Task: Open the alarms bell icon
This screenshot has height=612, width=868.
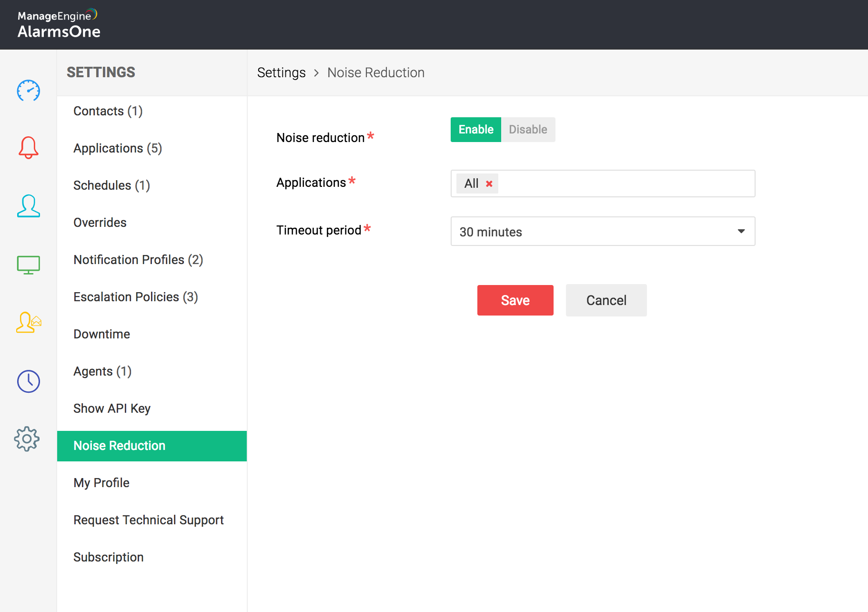Action: coord(29,148)
